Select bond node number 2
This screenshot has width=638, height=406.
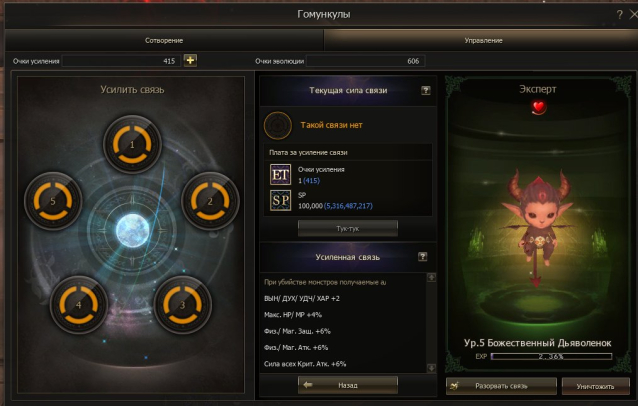pos(210,201)
